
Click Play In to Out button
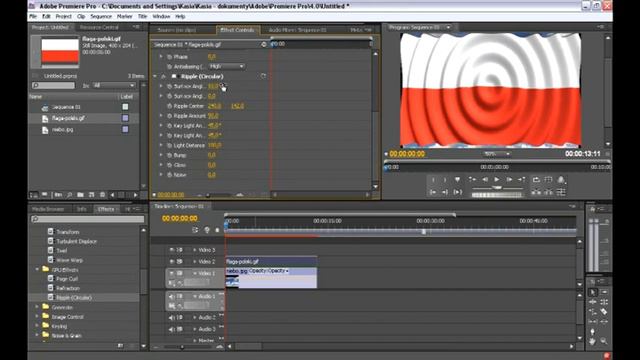tap(458, 192)
